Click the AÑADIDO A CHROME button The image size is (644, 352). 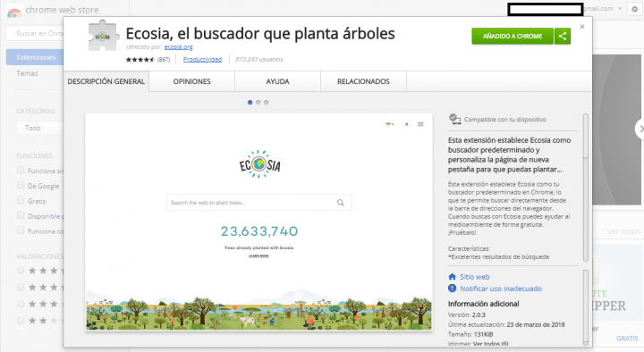513,36
